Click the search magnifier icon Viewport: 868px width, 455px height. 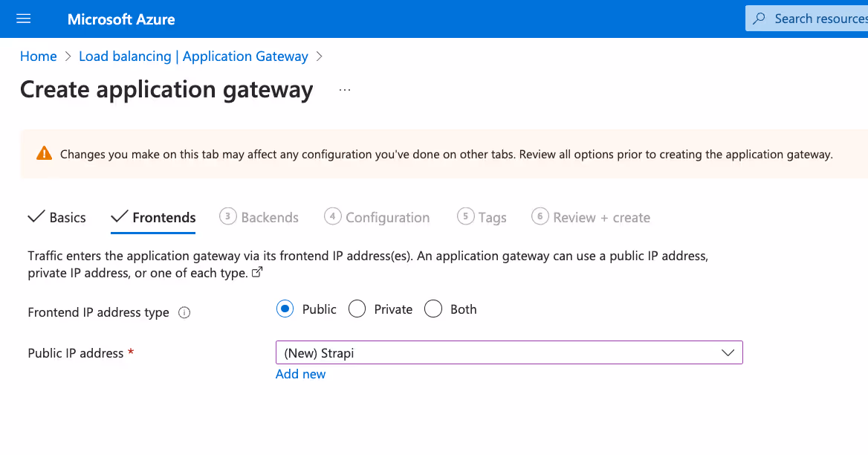tap(757, 18)
